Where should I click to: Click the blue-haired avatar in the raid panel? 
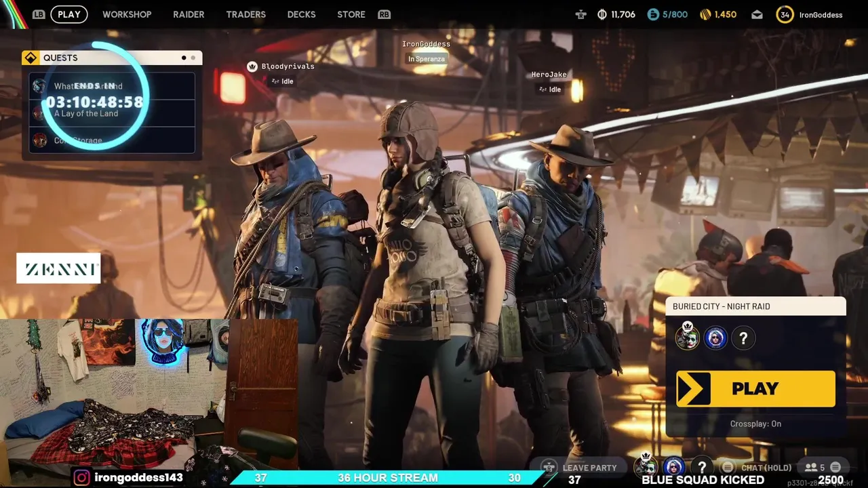(x=715, y=338)
